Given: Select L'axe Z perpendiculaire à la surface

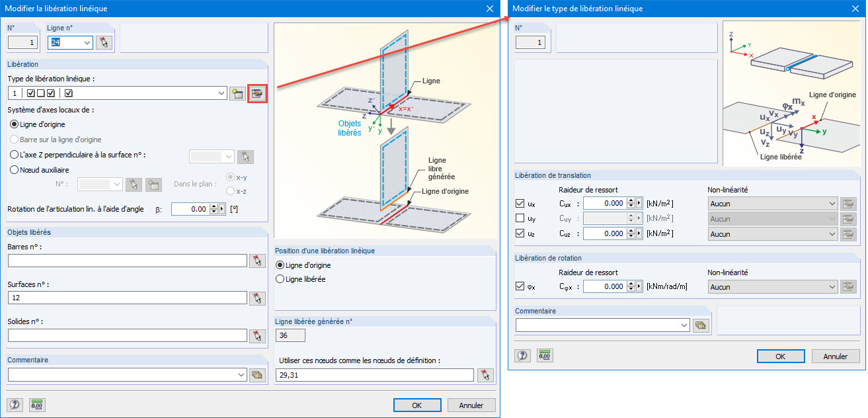Looking at the screenshot, I should [x=15, y=155].
